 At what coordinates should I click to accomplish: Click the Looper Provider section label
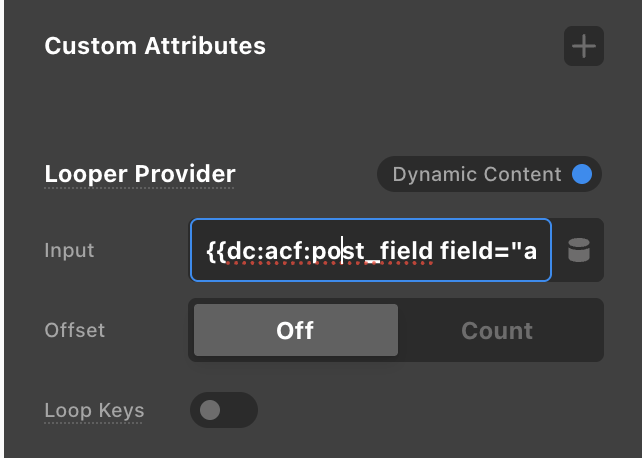(x=140, y=174)
